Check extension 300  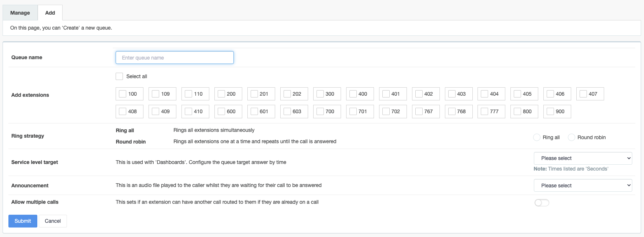pos(320,94)
